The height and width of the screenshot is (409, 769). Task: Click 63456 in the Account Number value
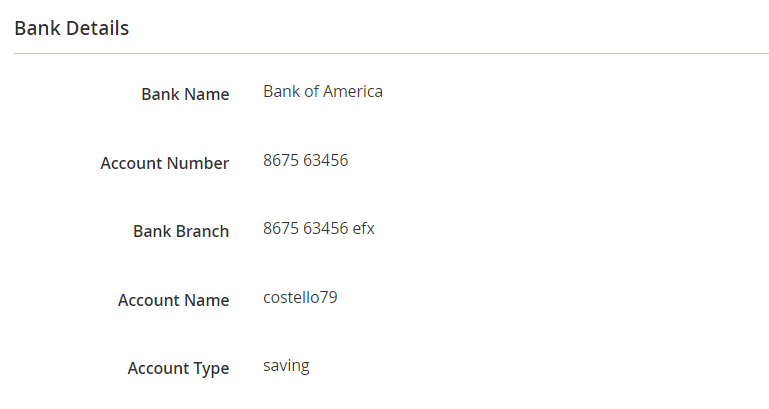[x=325, y=160]
